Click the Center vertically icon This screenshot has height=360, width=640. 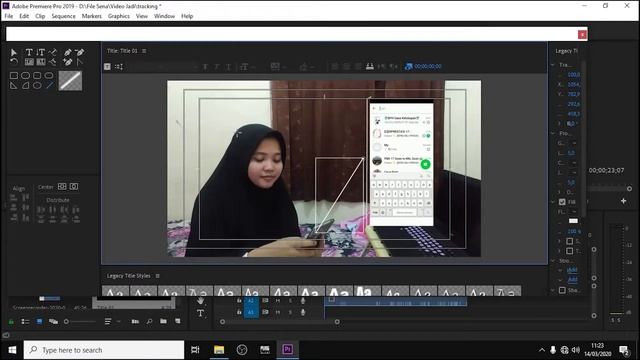pyautogui.click(x=62, y=187)
